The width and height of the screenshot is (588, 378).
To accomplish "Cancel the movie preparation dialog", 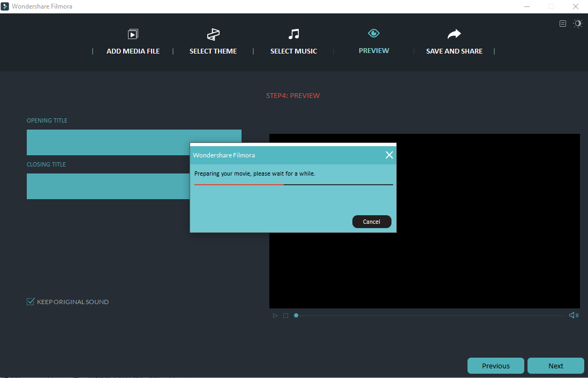I will pos(372,222).
